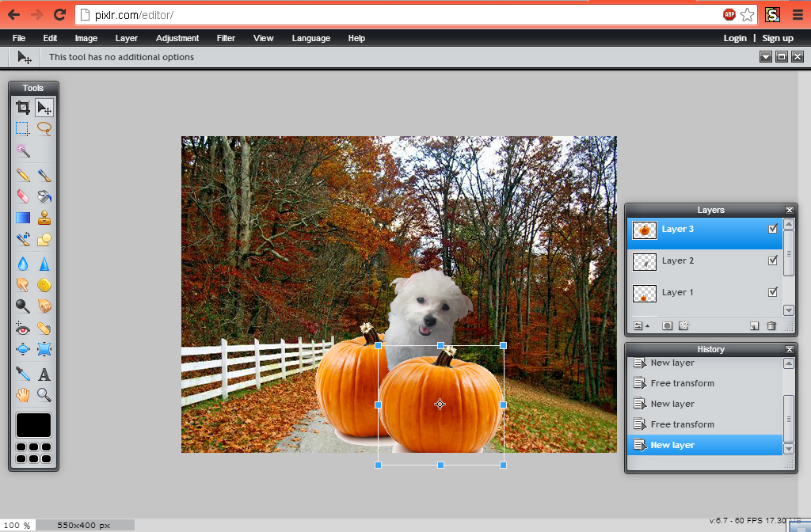Image resolution: width=811 pixels, height=532 pixels.
Task: Expand the options bar dropdown arrow
Action: (766, 57)
